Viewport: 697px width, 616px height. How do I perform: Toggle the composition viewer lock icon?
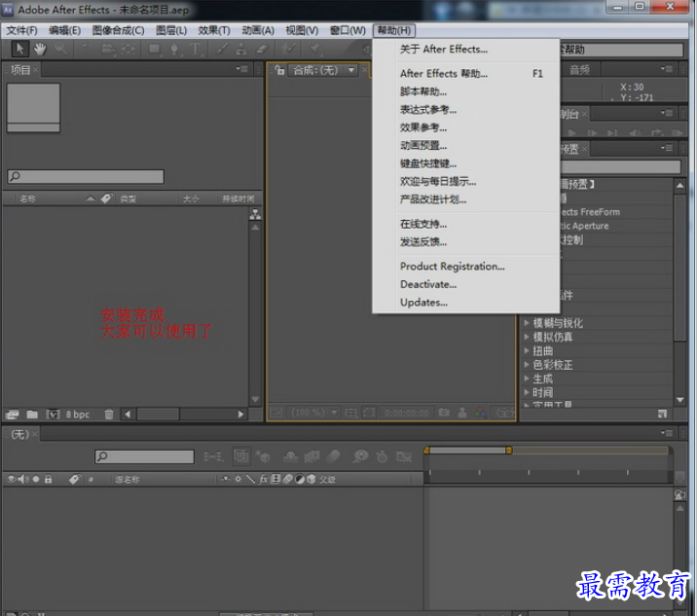[279, 70]
